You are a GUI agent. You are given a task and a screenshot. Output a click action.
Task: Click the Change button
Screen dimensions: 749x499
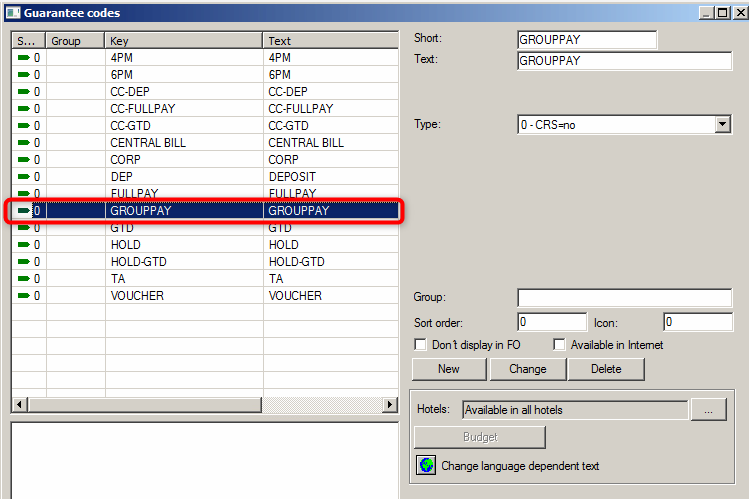(528, 369)
